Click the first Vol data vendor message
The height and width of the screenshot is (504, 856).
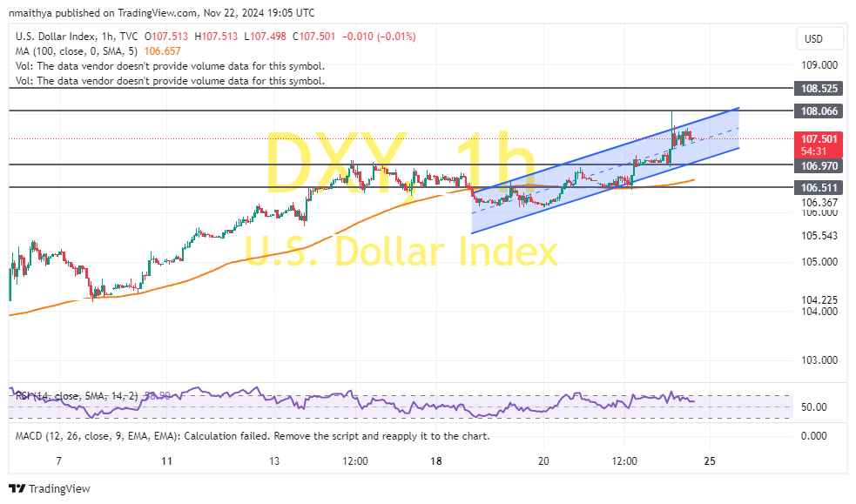[170, 66]
